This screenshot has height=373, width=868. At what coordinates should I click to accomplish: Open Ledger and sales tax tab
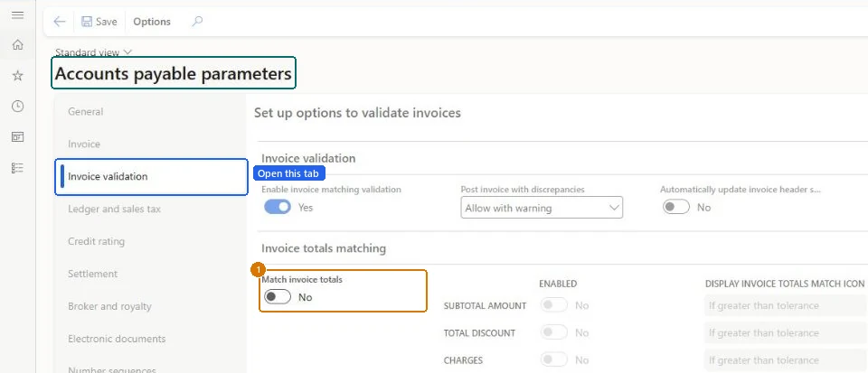tap(151, 210)
